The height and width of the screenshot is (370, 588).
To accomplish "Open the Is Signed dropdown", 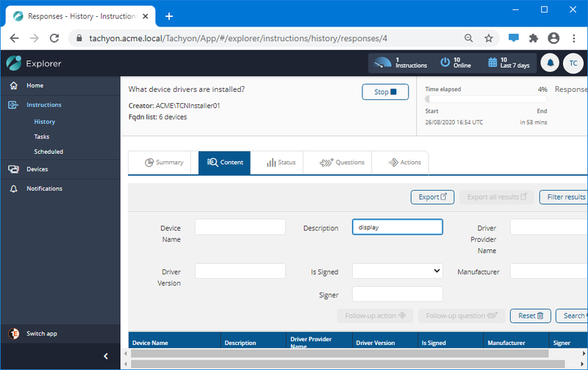I will pos(398,271).
